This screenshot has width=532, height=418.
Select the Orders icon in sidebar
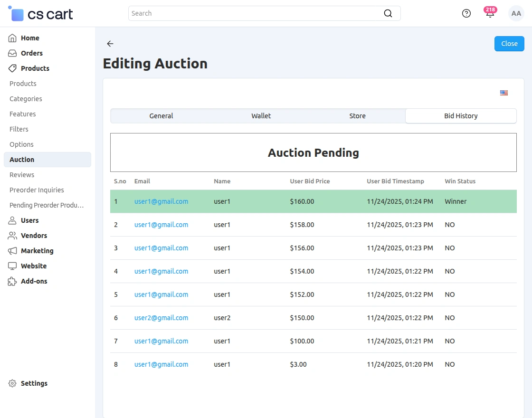pyautogui.click(x=12, y=53)
